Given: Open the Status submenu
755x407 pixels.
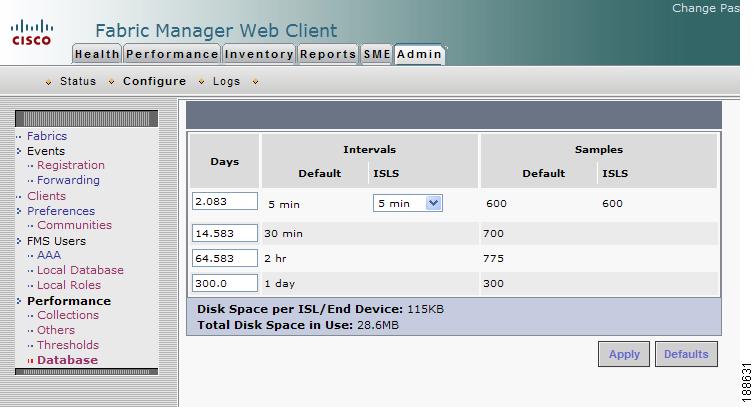Looking at the screenshot, I should 78,81.
